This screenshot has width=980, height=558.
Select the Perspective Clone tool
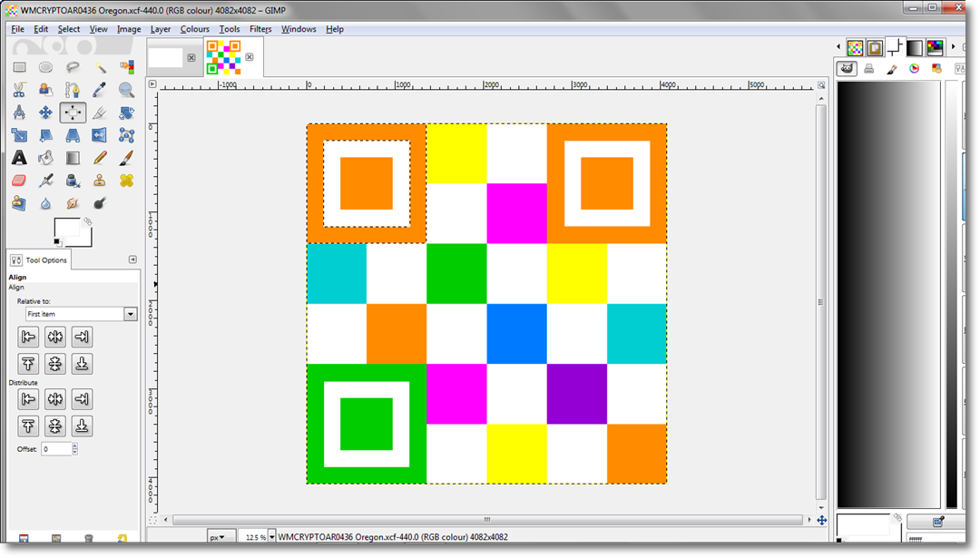point(19,203)
